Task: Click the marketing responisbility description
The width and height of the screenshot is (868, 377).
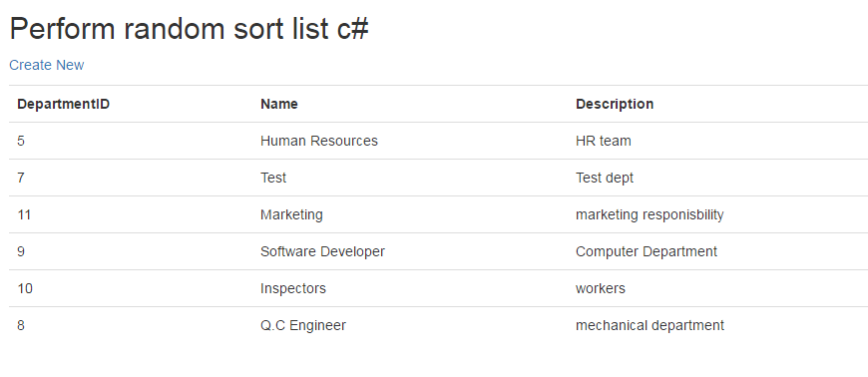Action: point(650,214)
